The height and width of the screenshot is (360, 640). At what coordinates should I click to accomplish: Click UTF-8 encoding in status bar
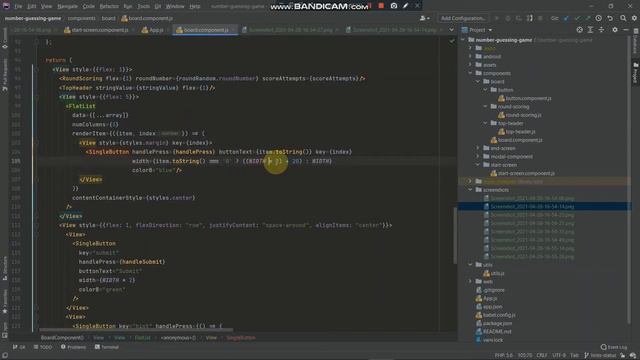(559, 356)
